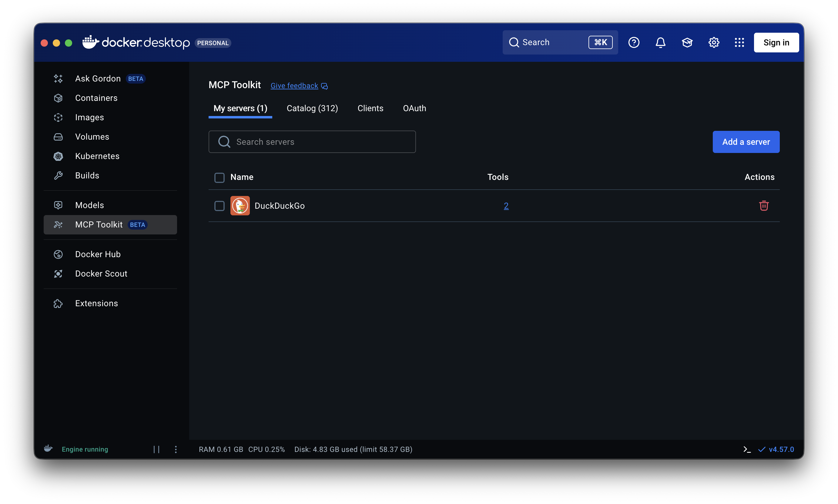Click the Add a server button
The image size is (838, 504).
click(746, 142)
